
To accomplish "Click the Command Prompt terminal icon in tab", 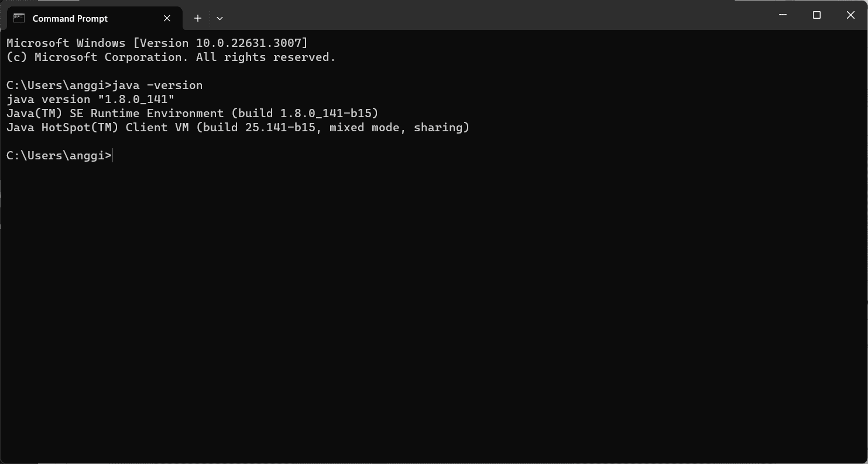I will 19,18.
